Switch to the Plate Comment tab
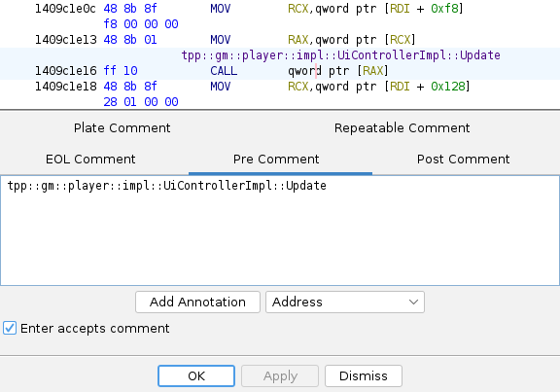 tap(122, 128)
